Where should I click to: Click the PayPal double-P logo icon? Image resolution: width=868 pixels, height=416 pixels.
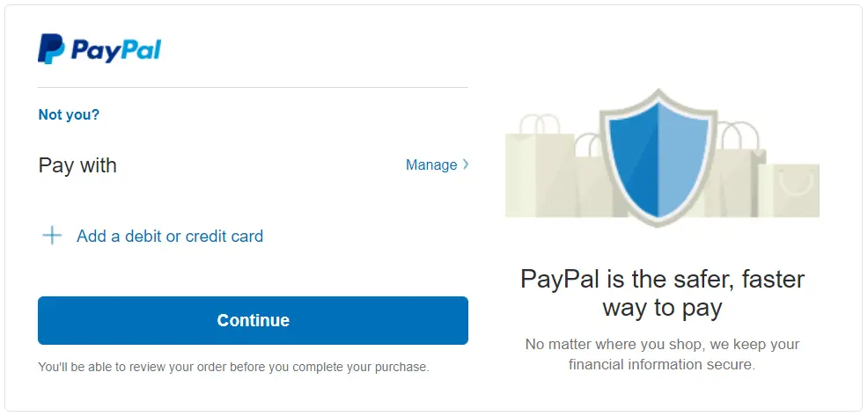click(x=51, y=49)
